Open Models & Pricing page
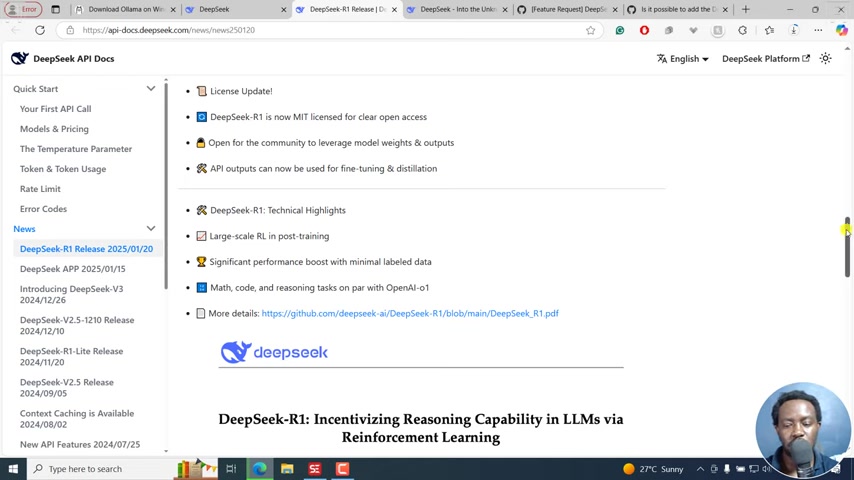 pyautogui.click(x=54, y=129)
